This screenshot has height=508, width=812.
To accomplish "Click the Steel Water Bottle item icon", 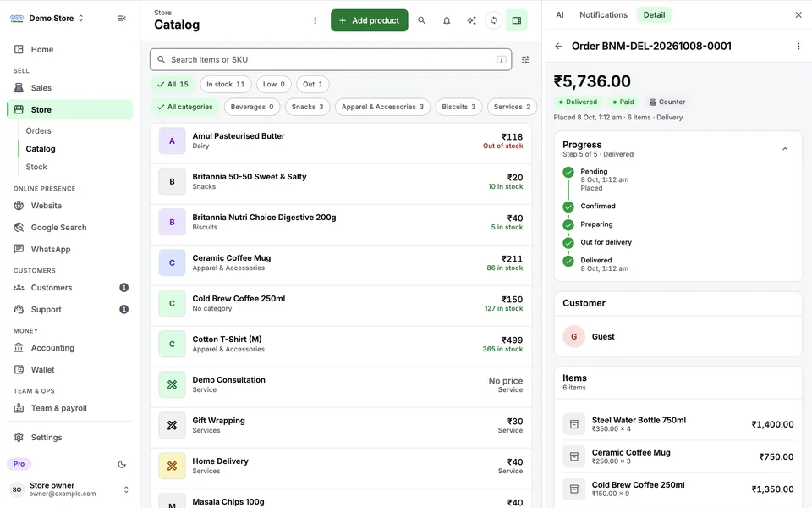I will (573, 424).
